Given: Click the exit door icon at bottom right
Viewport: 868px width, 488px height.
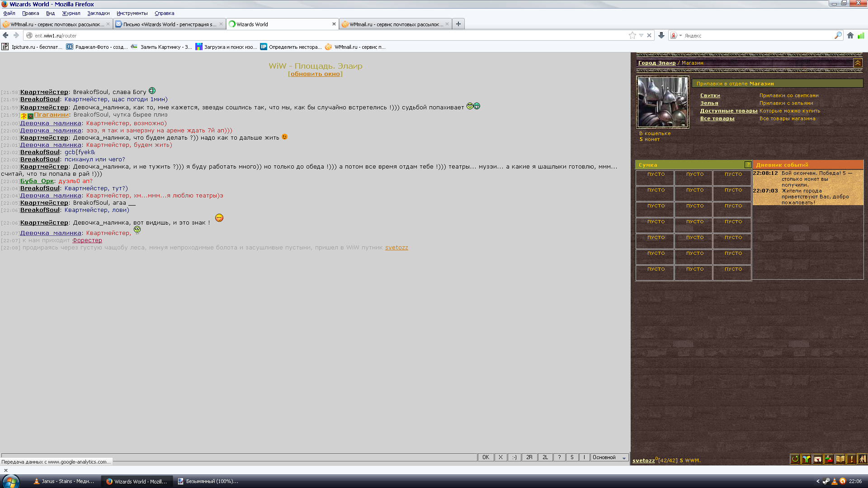Looking at the screenshot, I should click(x=862, y=459).
